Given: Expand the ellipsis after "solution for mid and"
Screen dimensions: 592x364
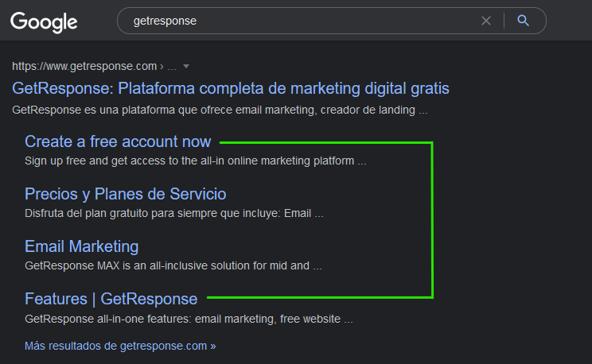Looking at the screenshot, I should (317, 266).
